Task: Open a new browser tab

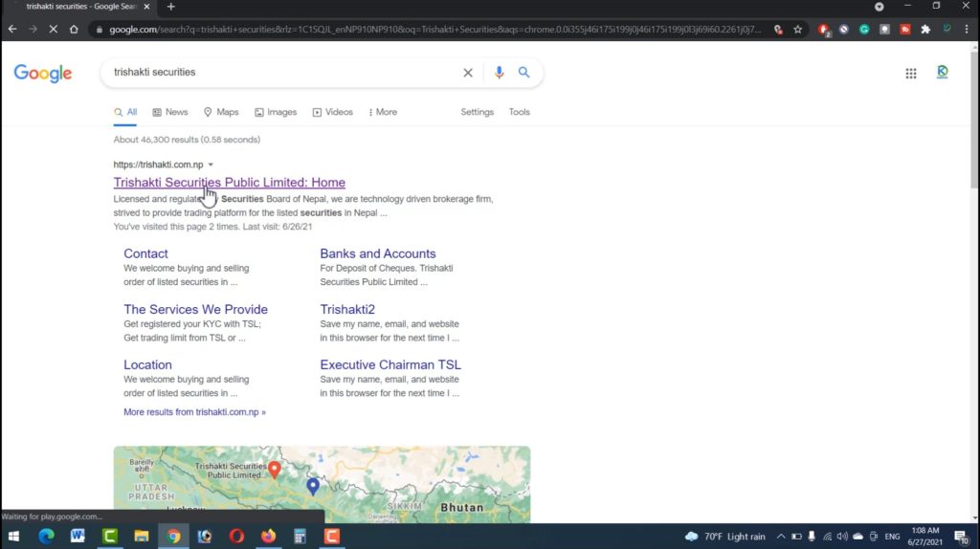Action: tap(170, 7)
